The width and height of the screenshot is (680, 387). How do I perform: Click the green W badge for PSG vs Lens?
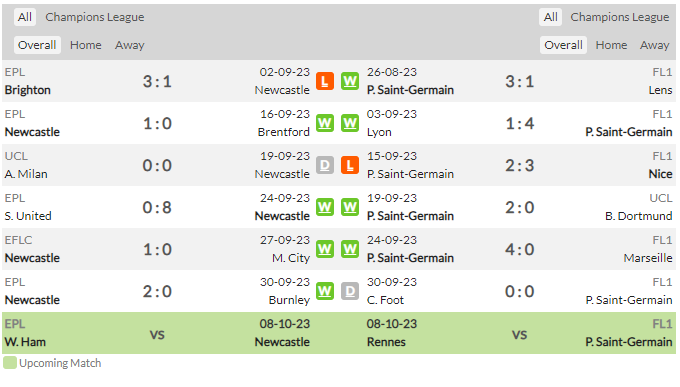click(x=350, y=81)
